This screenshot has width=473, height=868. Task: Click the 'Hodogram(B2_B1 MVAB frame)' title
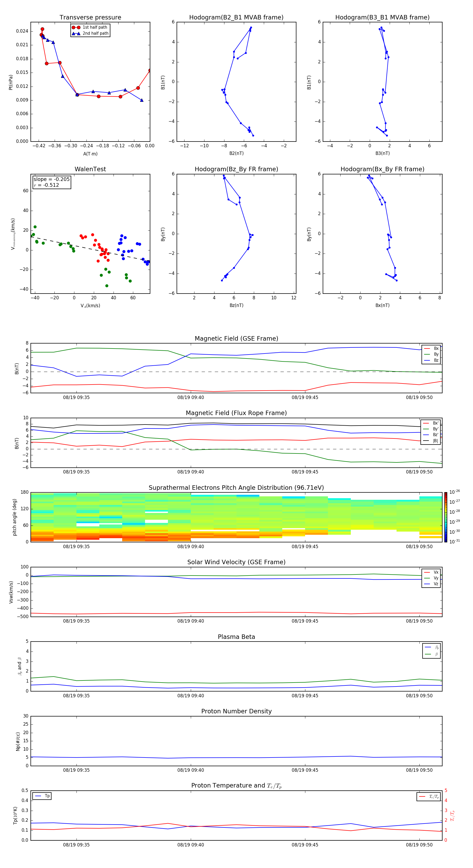tap(236, 18)
